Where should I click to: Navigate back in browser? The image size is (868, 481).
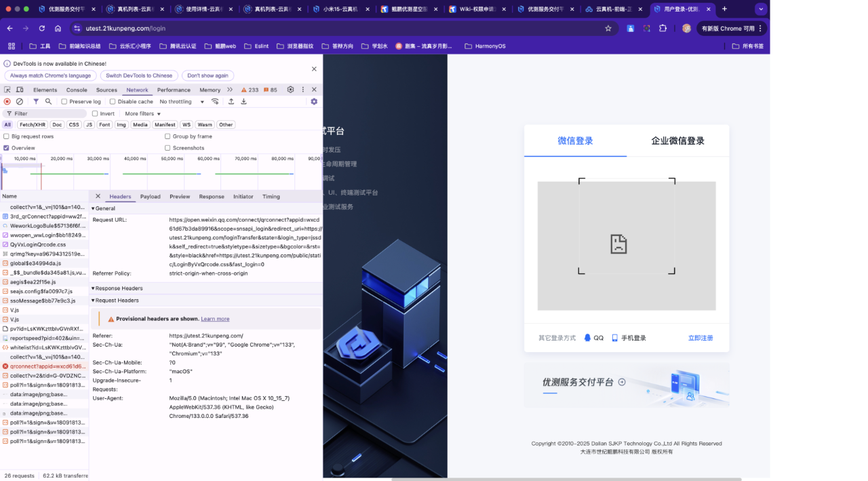point(9,28)
